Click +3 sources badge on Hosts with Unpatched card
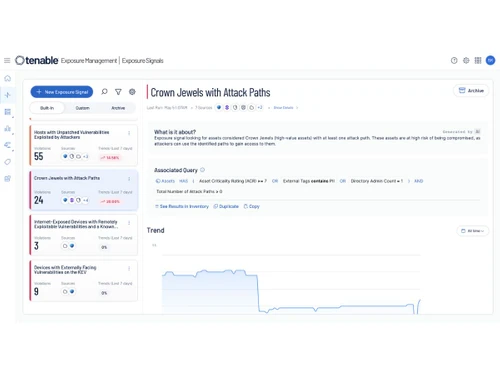 click(x=86, y=156)
